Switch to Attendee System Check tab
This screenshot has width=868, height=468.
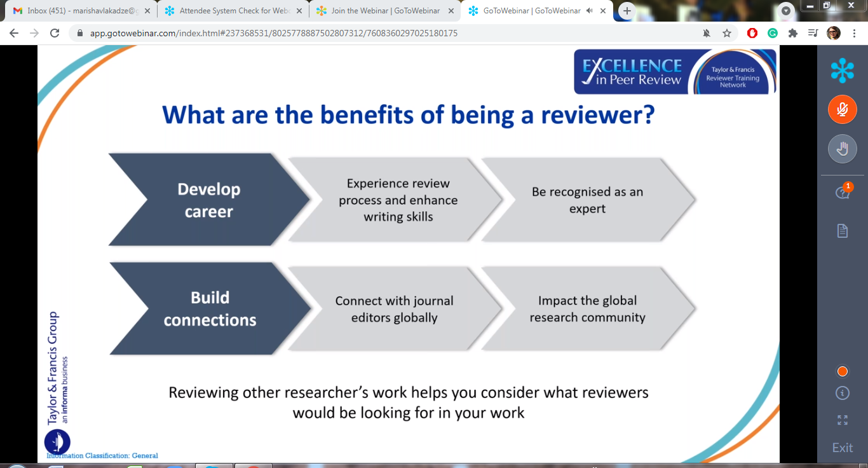[233, 11]
